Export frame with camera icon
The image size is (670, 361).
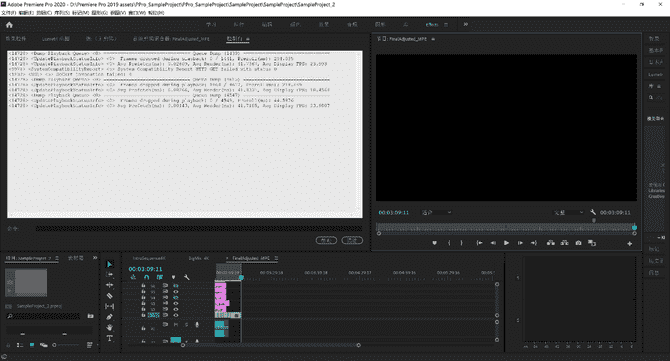click(x=578, y=243)
